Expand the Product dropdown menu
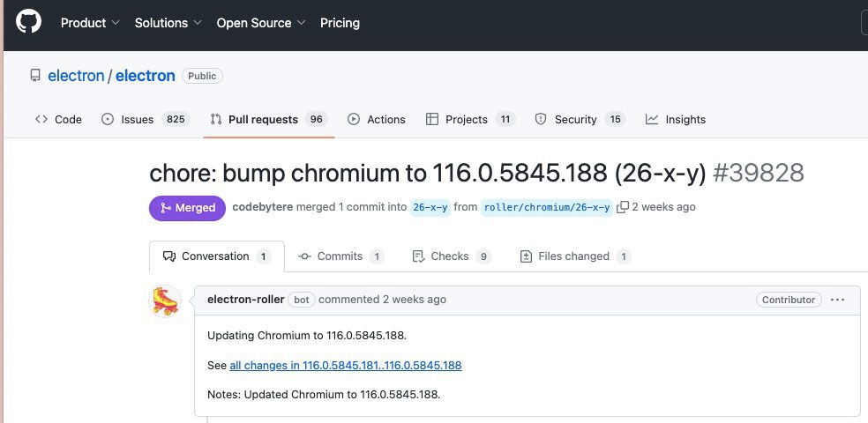 pyautogui.click(x=90, y=23)
